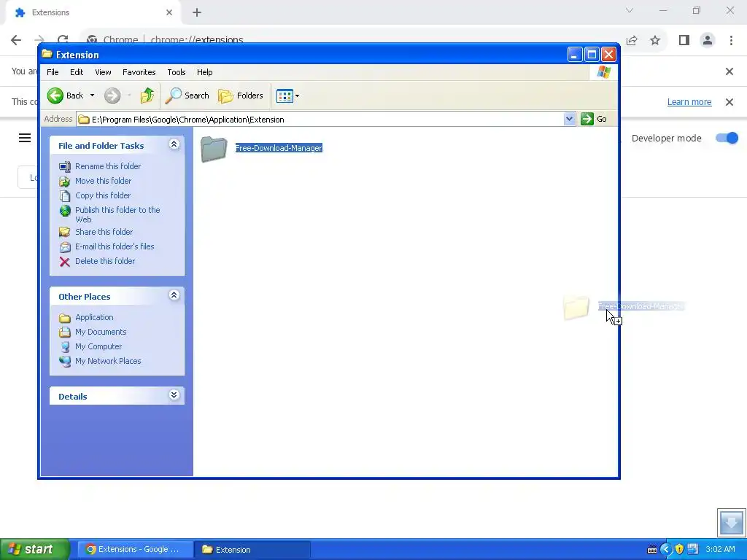Screen dimensions: 747x560
Task: Click the Share this folder icon
Action: tap(65, 233)
